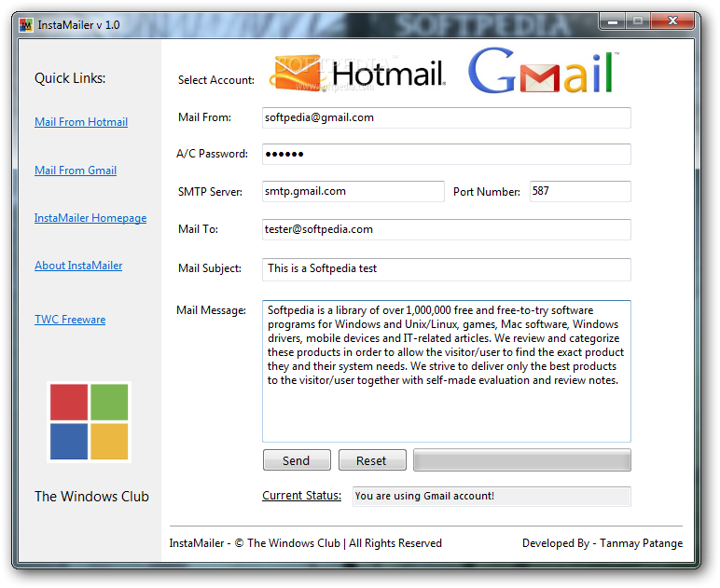Visit the InstaMailer Homepage link
720x588 pixels.
coord(90,218)
